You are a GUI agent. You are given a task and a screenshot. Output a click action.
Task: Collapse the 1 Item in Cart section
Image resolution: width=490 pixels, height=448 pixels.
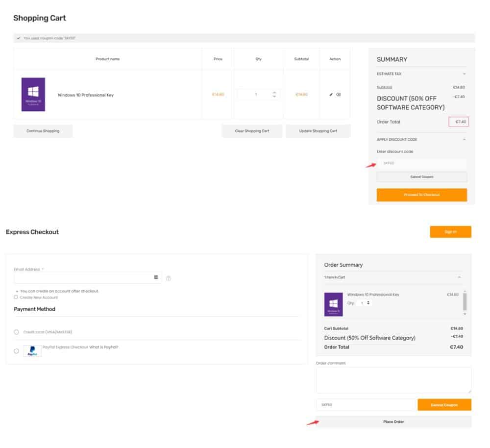click(459, 277)
